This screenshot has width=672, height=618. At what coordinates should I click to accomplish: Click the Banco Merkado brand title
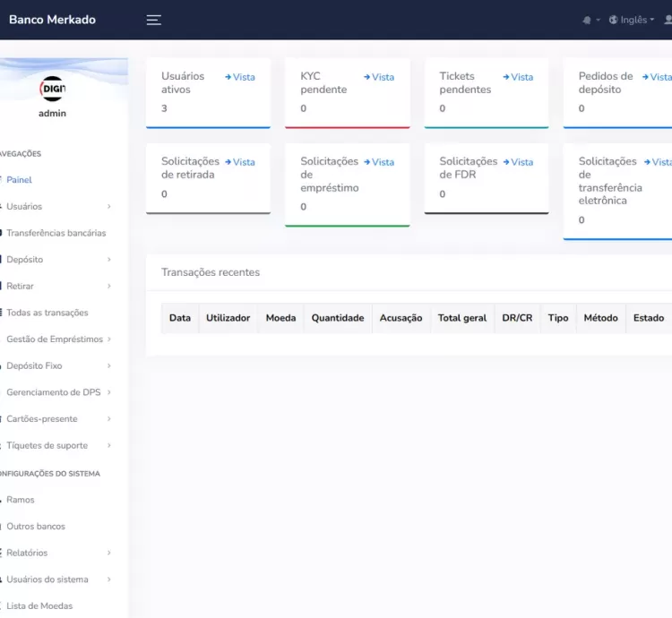pos(52,20)
